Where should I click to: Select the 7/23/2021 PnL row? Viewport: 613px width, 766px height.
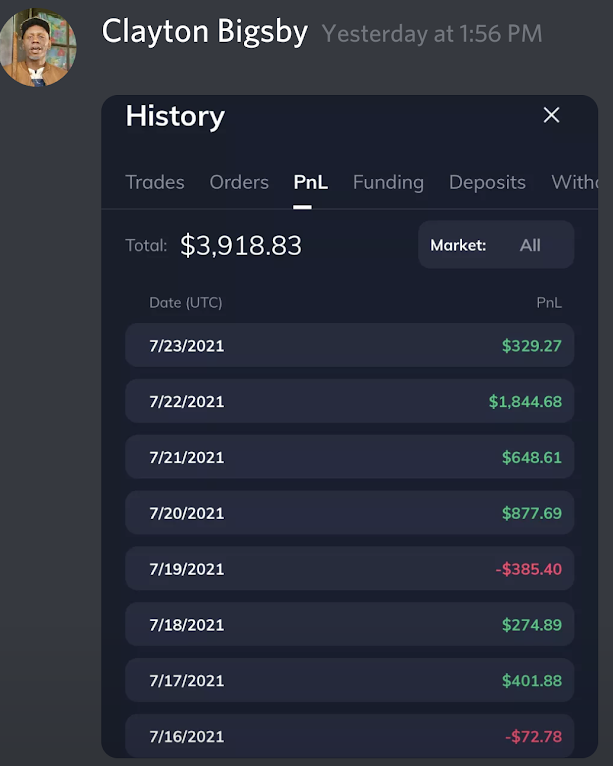point(349,345)
